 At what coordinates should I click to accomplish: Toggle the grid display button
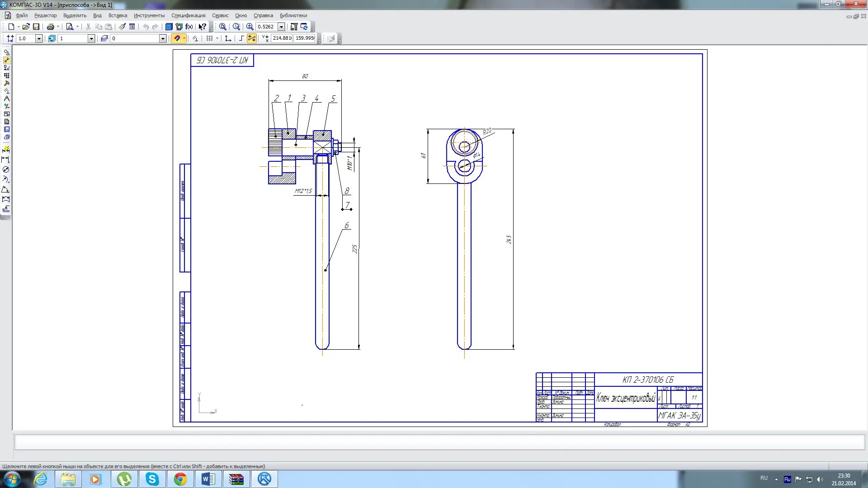pyautogui.click(x=209, y=38)
